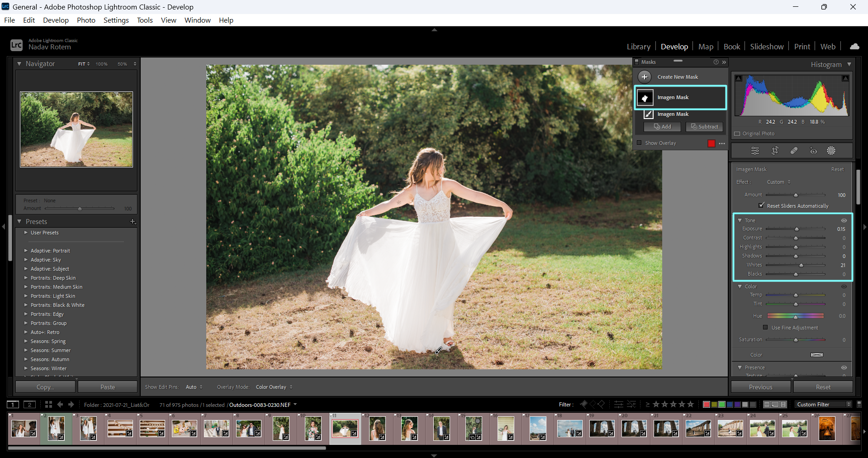Viewport: 868px width, 458px height.
Task: Toggle the Original Photo checkbox
Action: [x=737, y=134]
